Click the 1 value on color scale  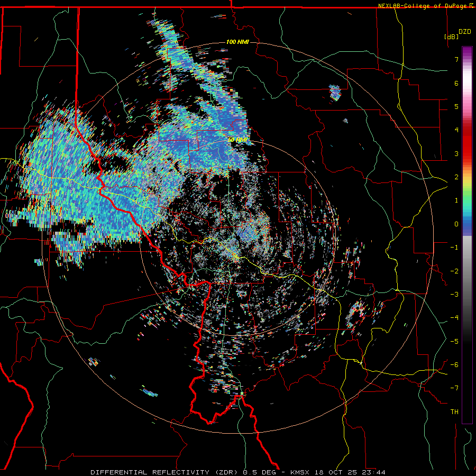tap(456, 200)
